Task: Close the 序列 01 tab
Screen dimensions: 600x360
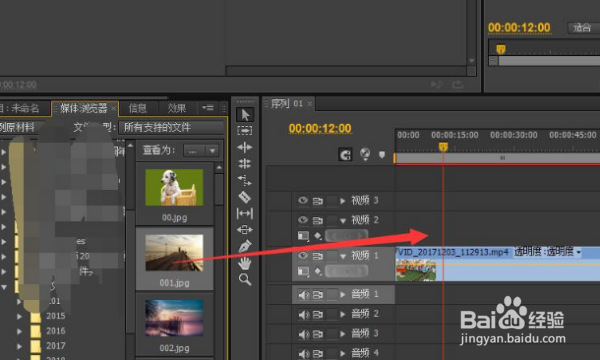Action: [310, 104]
